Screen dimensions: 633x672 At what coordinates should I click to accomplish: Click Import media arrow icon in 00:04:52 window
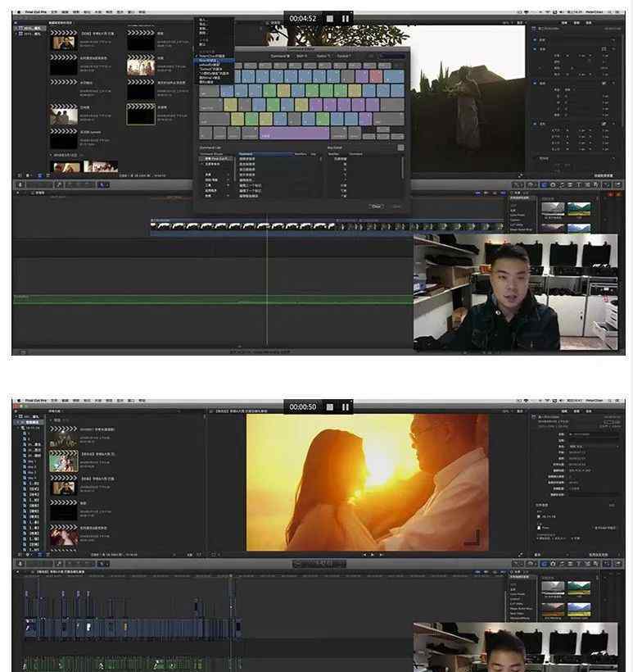(x=20, y=184)
